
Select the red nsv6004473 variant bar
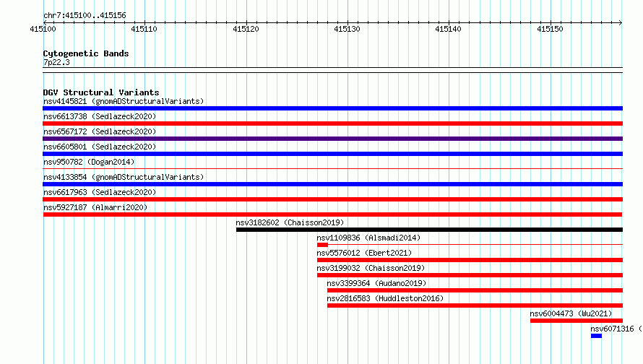tap(577, 321)
